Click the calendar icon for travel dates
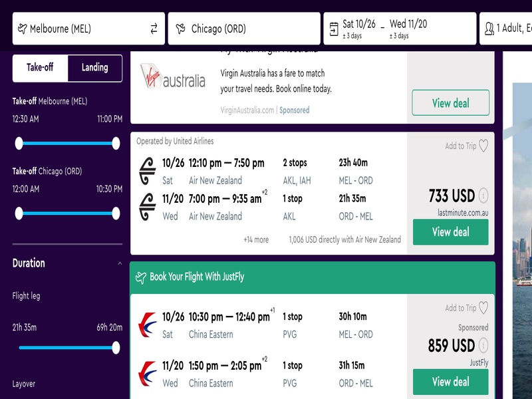Viewport: 532px width, 399px height. click(334, 29)
